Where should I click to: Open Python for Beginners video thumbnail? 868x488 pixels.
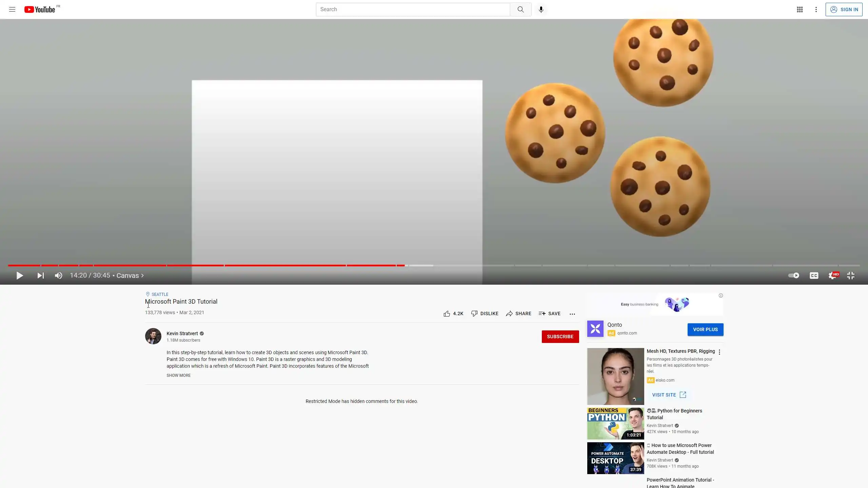coord(615,423)
